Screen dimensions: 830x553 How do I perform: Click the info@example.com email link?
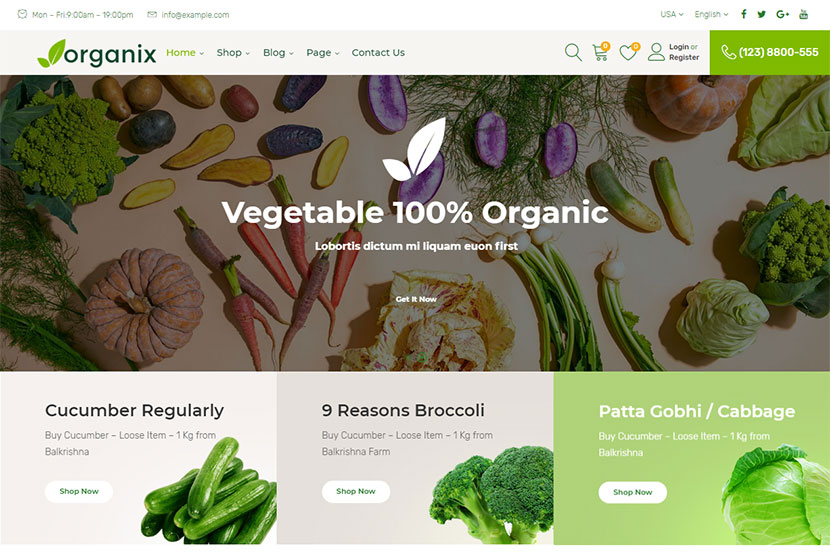pyautogui.click(x=195, y=15)
